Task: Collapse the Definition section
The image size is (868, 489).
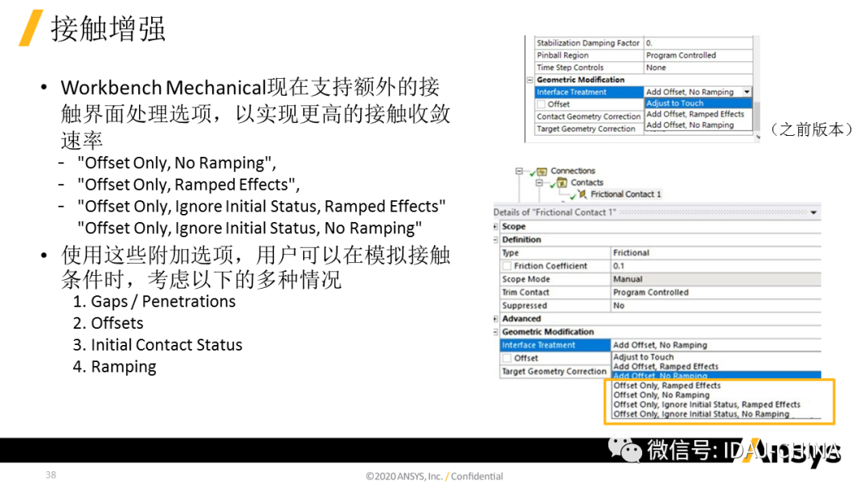Action: pos(495,240)
